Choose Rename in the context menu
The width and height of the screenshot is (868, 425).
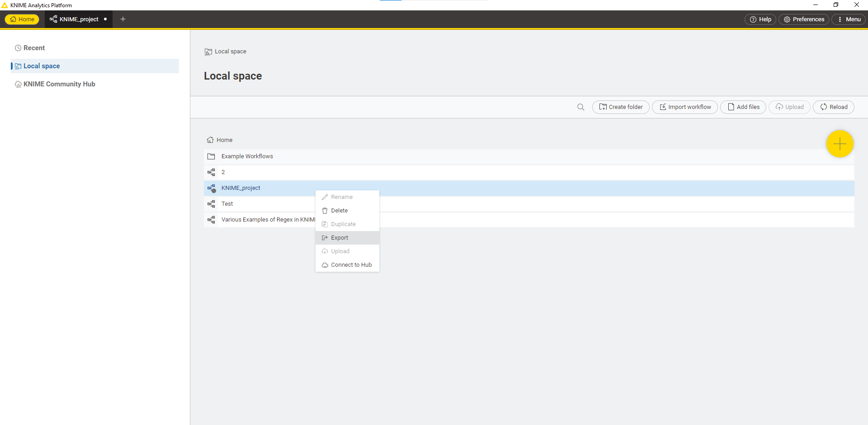point(347,197)
